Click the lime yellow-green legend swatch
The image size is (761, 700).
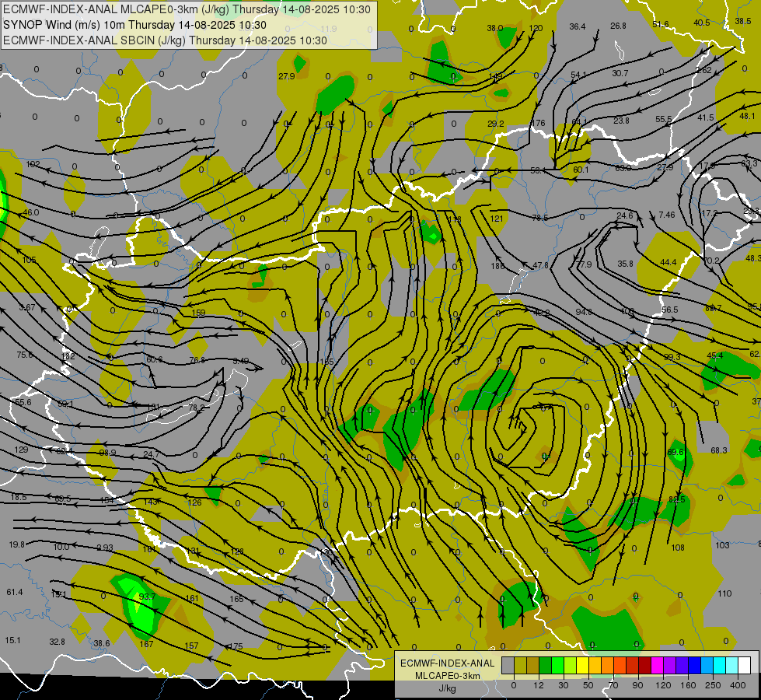click(x=570, y=665)
